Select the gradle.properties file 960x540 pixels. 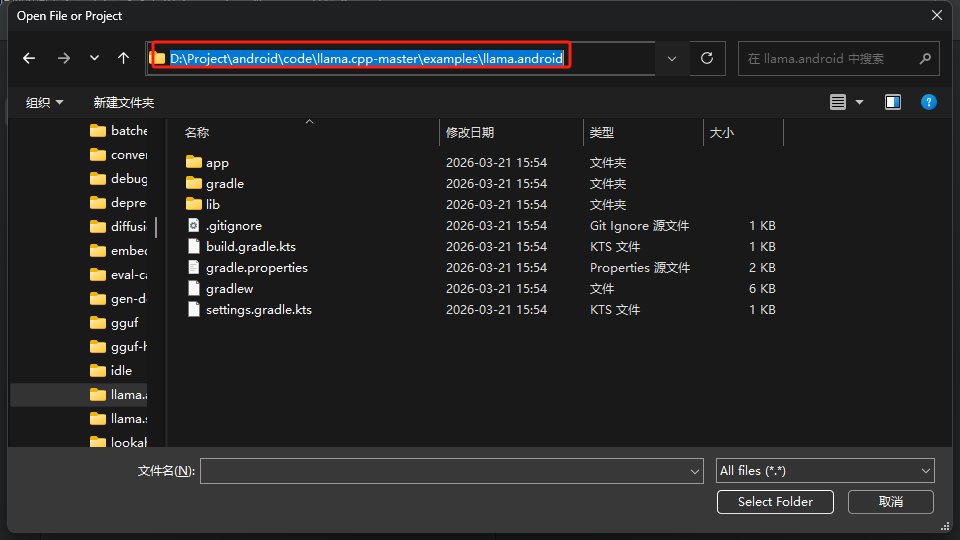[257, 268]
